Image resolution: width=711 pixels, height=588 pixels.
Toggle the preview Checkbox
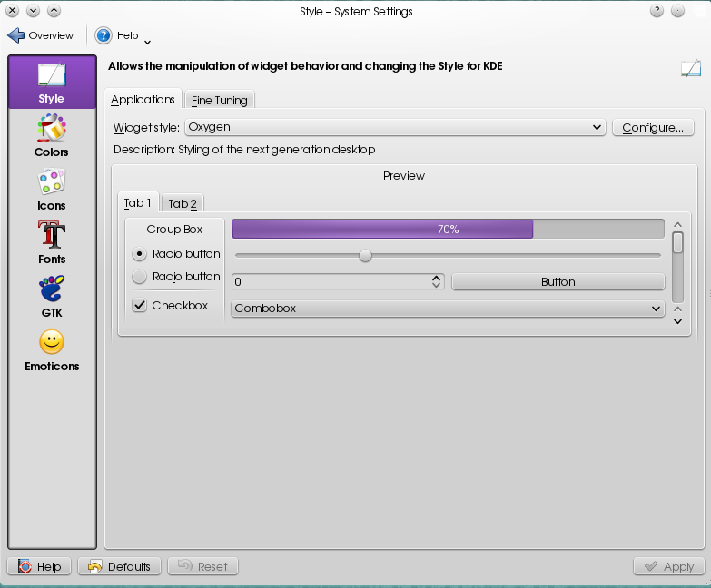tap(140, 305)
